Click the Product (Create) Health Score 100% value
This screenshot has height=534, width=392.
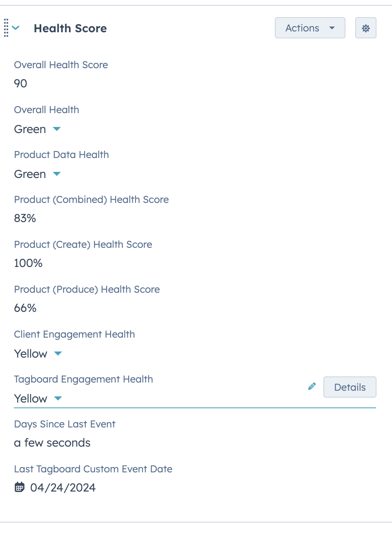point(28,263)
